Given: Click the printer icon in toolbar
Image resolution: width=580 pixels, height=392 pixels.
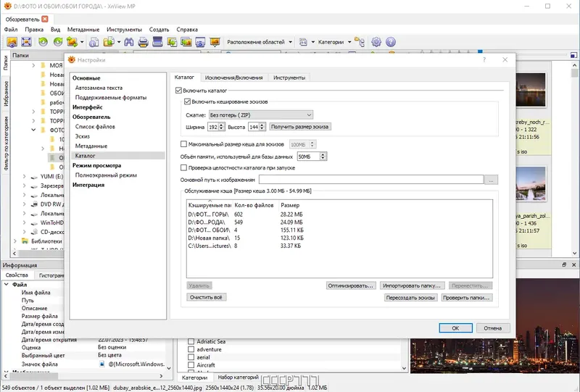Looking at the screenshot, I should [143, 42].
